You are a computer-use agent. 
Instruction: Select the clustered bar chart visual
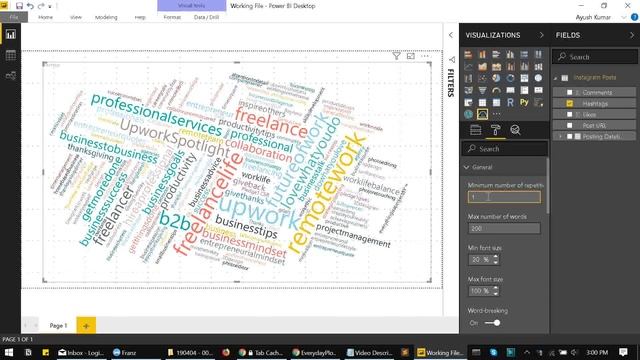[x=496, y=54]
